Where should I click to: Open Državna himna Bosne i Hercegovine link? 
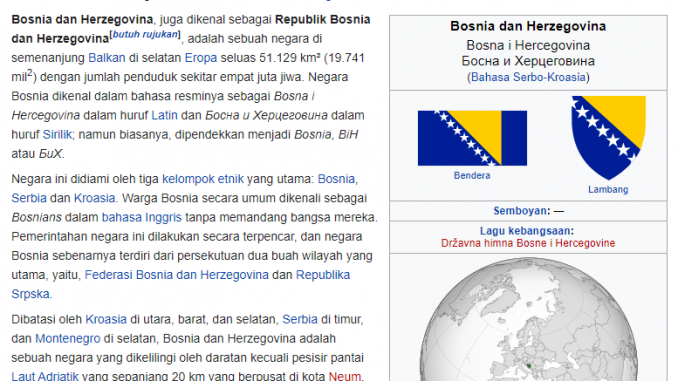tap(528, 243)
